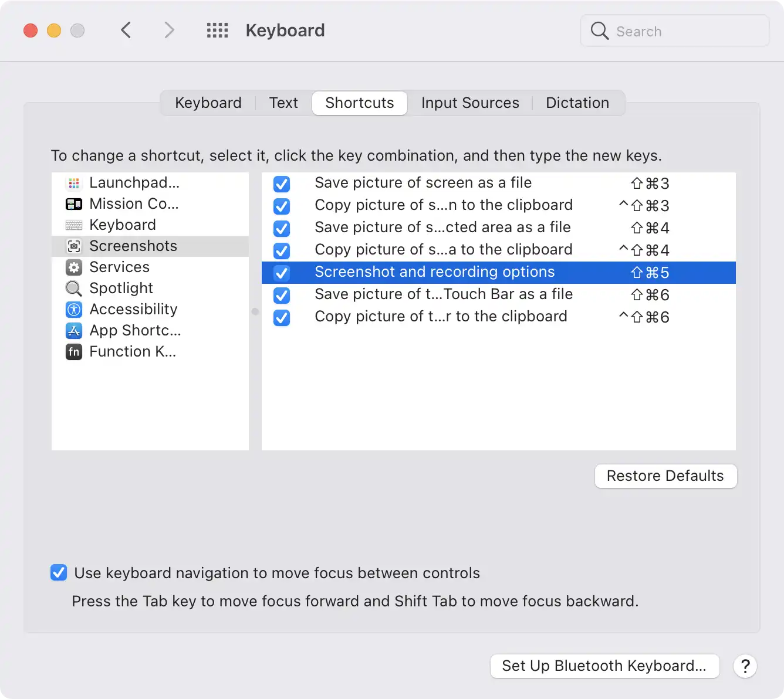Uncheck Save picture of screen as a file
The image size is (784, 699).
(282, 184)
